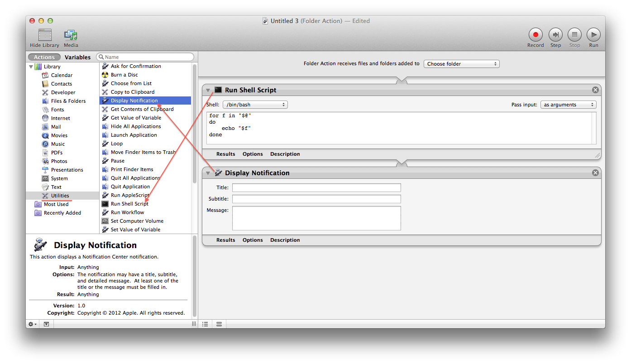Select the System library category
631x364 pixels.
coord(59,178)
